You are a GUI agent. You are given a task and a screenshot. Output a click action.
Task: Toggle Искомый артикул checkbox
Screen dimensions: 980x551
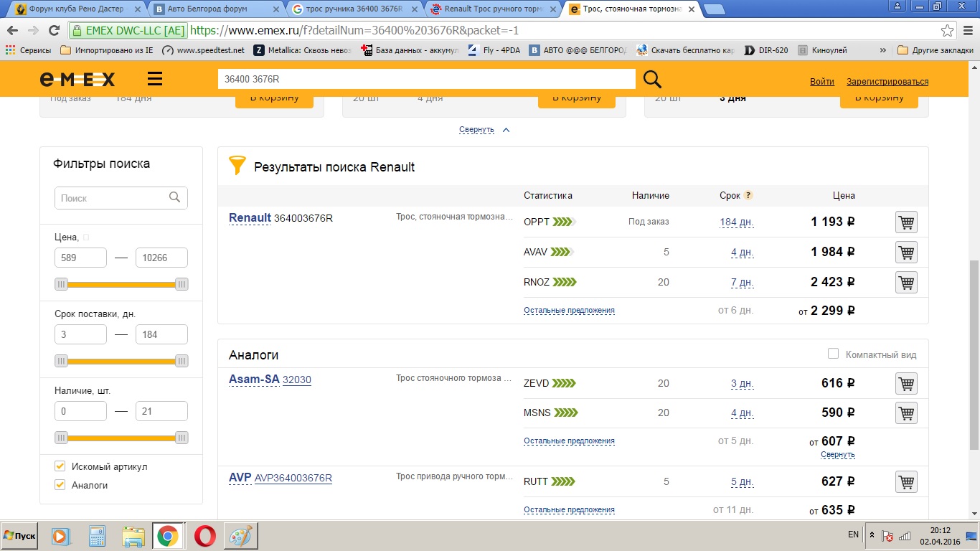[60, 466]
